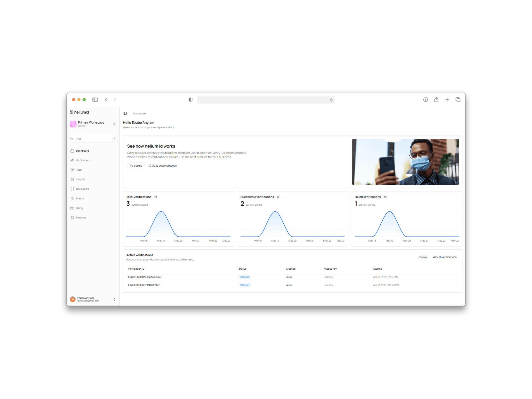Screen dimensions: 532x399
Task: Click the Status column header
Action: point(242,269)
